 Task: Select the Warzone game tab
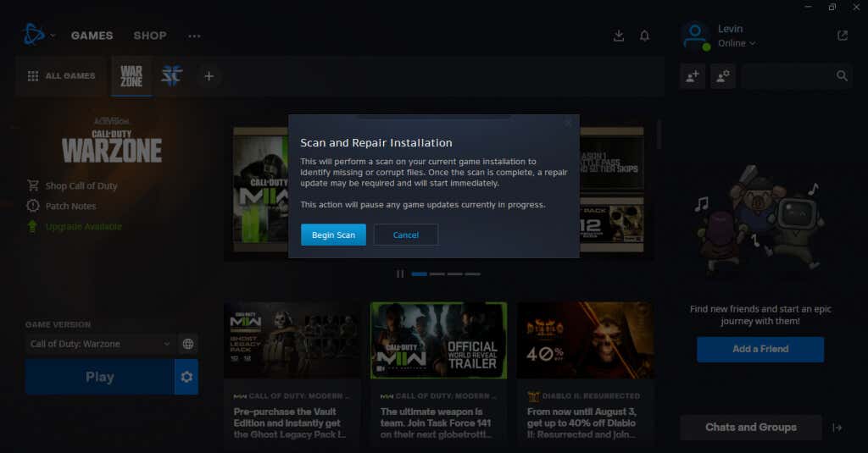(x=131, y=75)
